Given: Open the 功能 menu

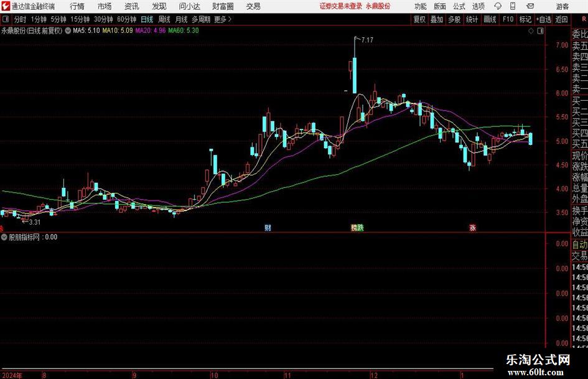Looking at the screenshot, I should (421, 6).
